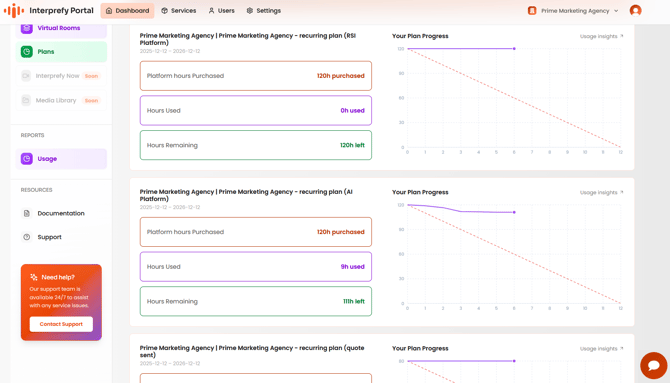
Task: Click the '9h used' value
Action: (353, 267)
